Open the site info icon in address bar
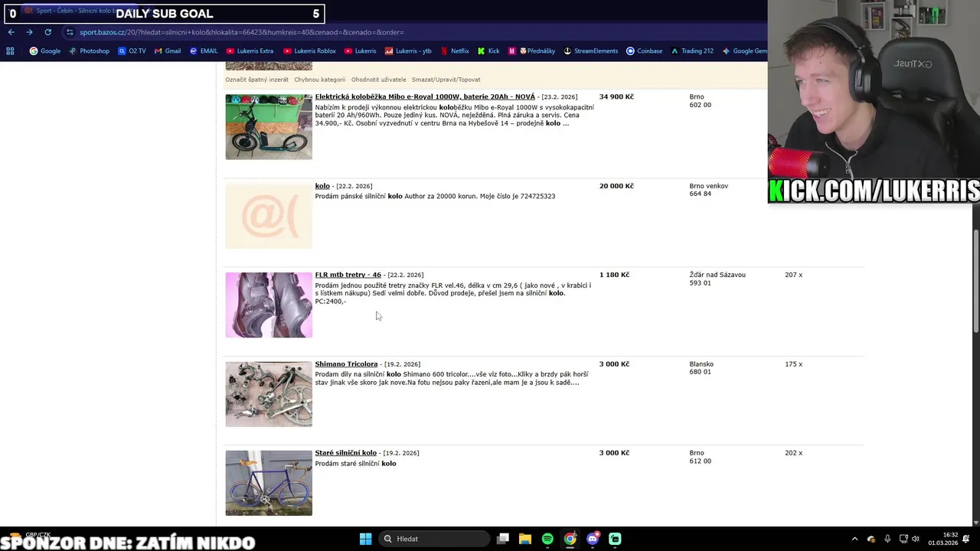 coord(70,32)
